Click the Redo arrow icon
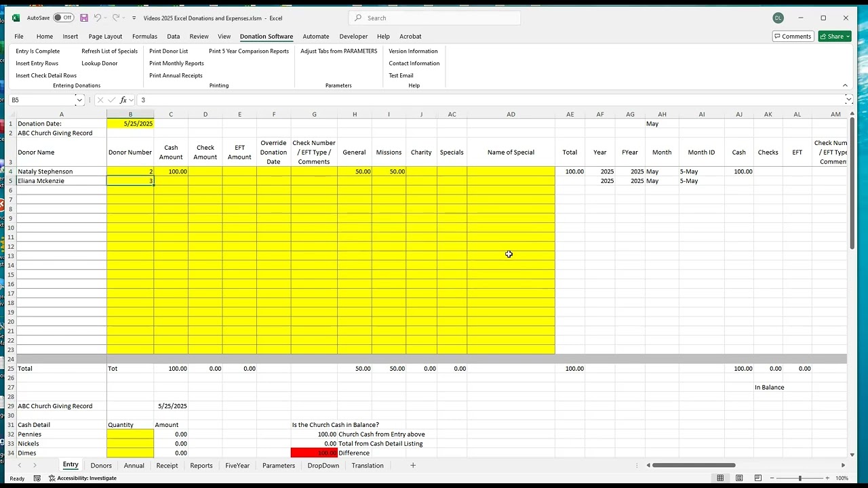868x488 pixels. tap(116, 18)
